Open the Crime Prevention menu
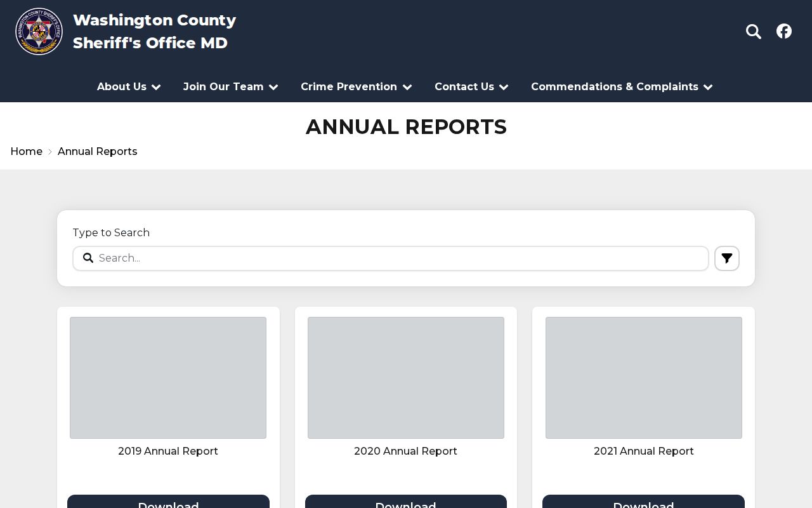 pyautogui.click(x=349, y=87)
